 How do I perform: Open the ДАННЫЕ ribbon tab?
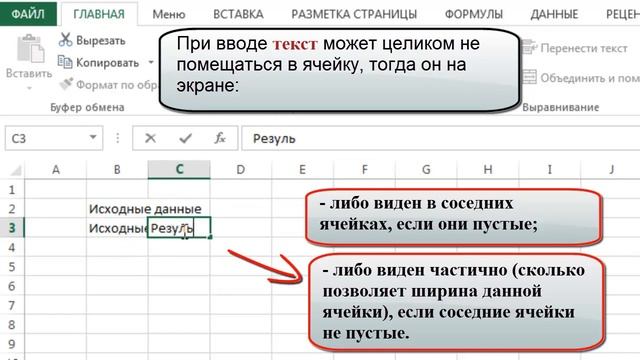click(x=554, y=14)
